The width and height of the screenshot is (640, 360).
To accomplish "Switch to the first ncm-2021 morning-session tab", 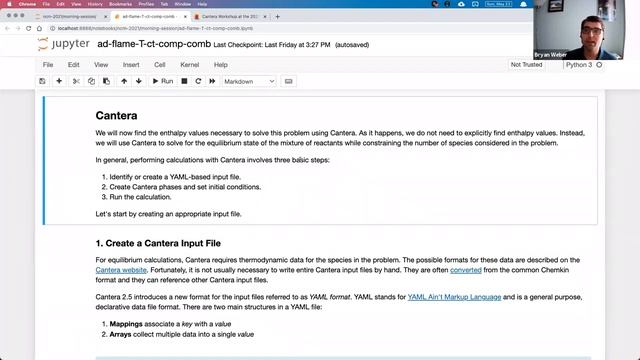I will [69, 17].
